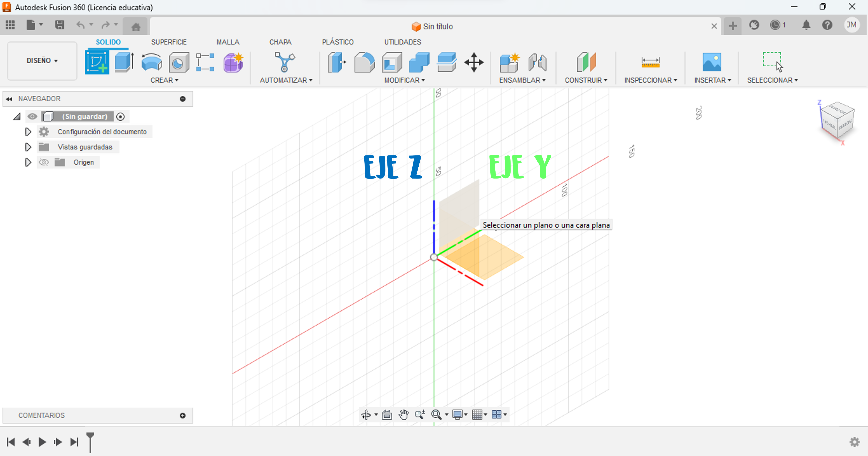Choose the Fillet tool in Modificar

tap(364, 62)
